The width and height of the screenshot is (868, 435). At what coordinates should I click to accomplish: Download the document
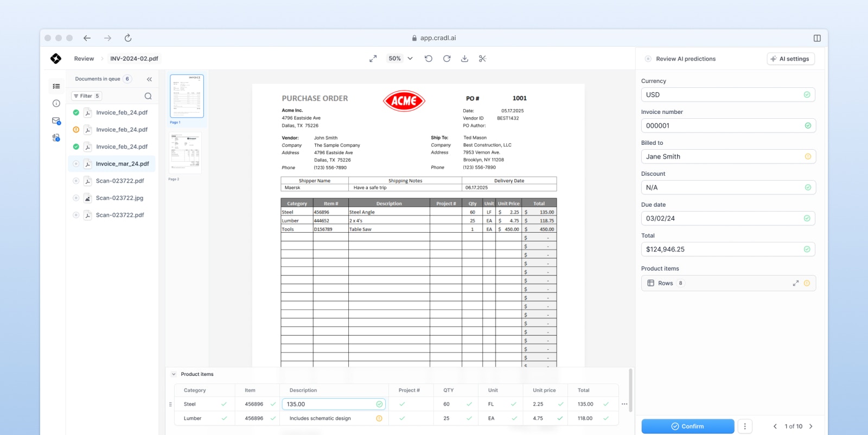click(x=465, y=59)
